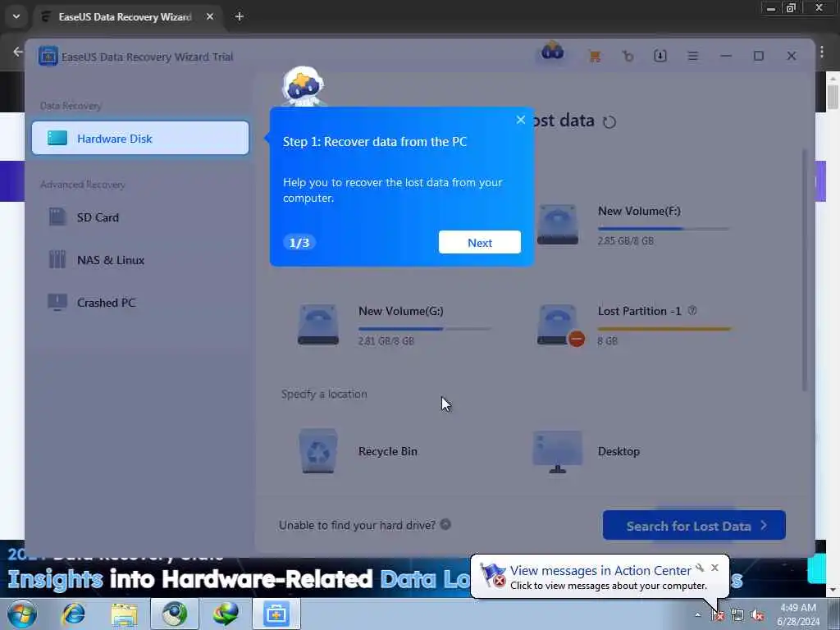Click help icon beside Lost Partition -1
The image size is (840, 630).
pos(692,310)
